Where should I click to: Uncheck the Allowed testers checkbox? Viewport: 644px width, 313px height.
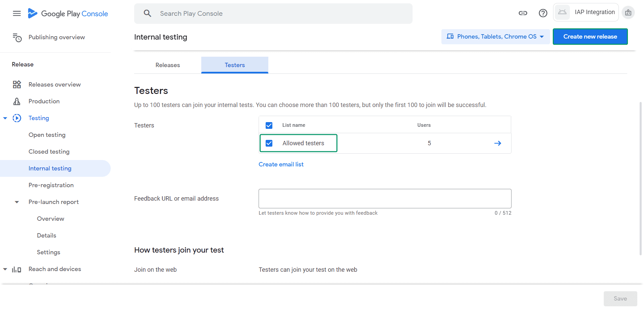pos(269,143)
